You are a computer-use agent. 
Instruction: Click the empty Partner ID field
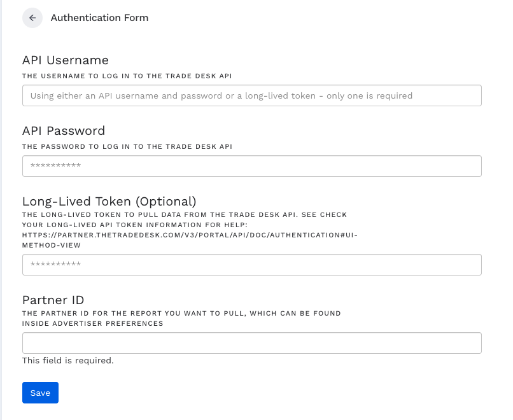click(251, 343)
